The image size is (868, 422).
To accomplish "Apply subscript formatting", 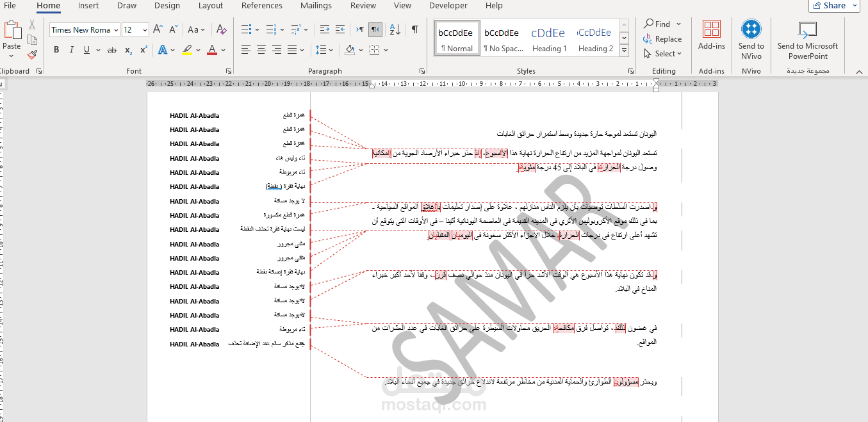I will click(128, 50).
